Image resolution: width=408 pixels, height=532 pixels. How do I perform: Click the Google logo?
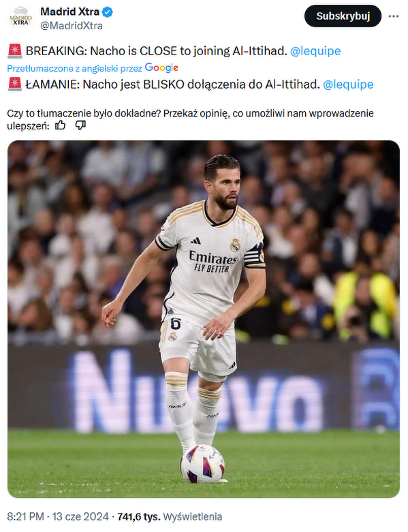(x=161, y=68)
